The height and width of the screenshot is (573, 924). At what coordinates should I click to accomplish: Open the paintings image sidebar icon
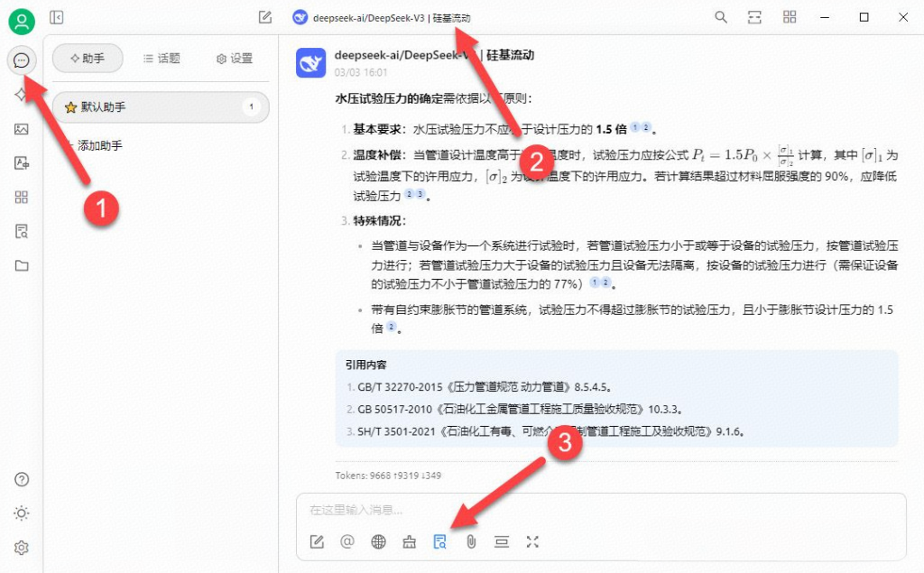tap(22, 129)
